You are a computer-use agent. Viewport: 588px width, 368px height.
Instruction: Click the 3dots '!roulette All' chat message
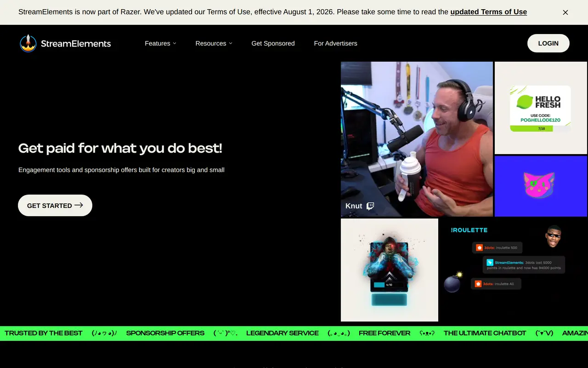point(496,284)
